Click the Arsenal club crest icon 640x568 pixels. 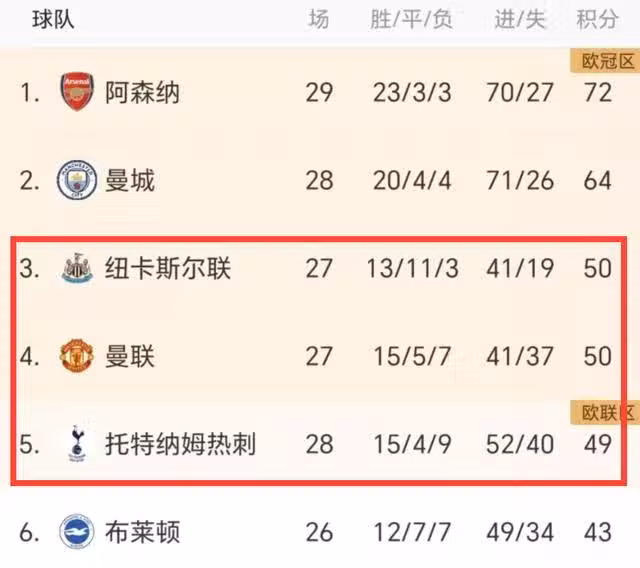pyautogui.click(x=76, y=93)
